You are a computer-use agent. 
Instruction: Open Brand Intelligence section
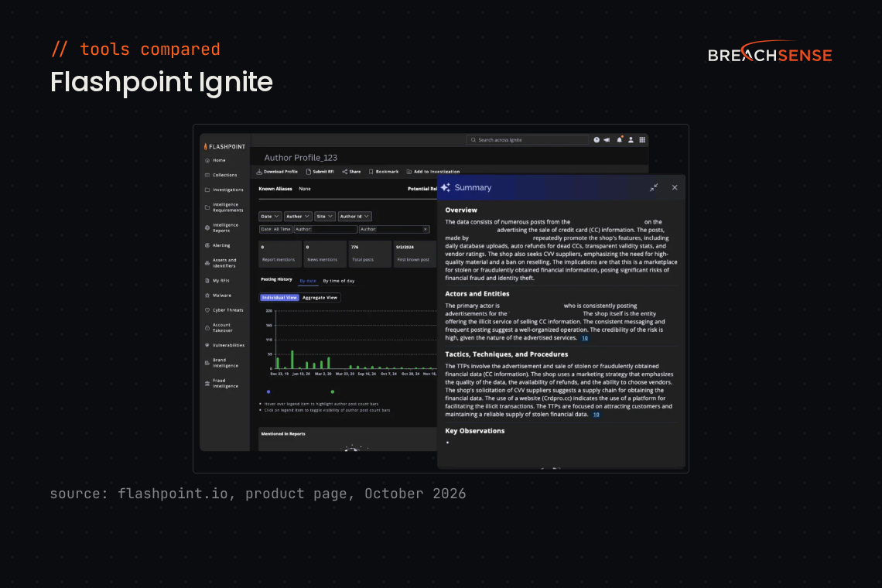click(x=221, y=362)
